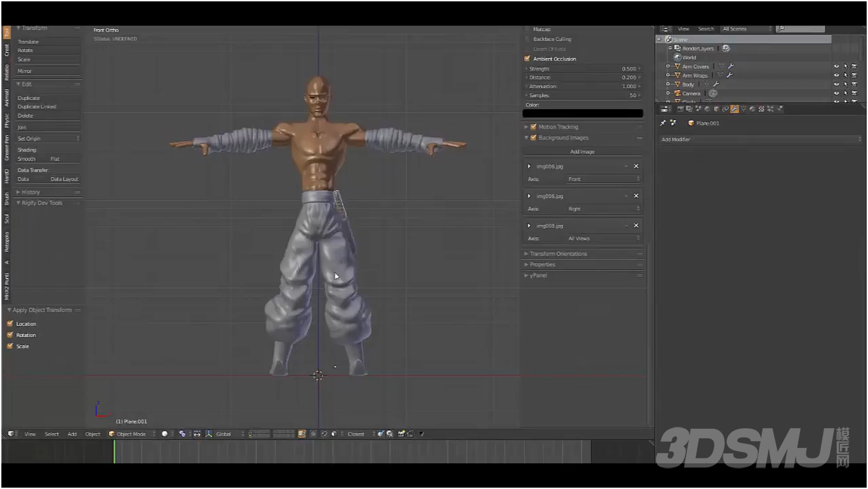This screenshot has height=489, width=868.
Task: Switch to the Grease Pen tool shelf tab
Action: (7, 147)
